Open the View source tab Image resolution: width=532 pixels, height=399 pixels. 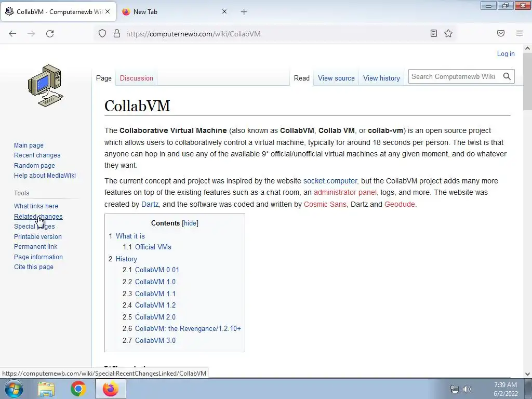tap(336, 78)
